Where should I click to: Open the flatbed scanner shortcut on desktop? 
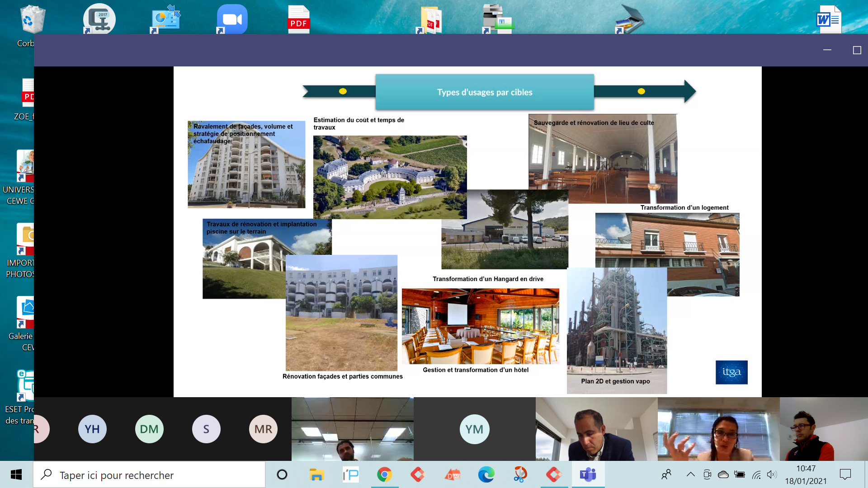630,19
